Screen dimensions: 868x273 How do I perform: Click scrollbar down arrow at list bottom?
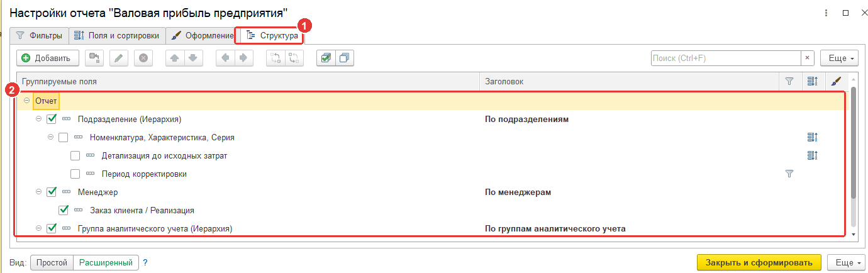point(853,234)
